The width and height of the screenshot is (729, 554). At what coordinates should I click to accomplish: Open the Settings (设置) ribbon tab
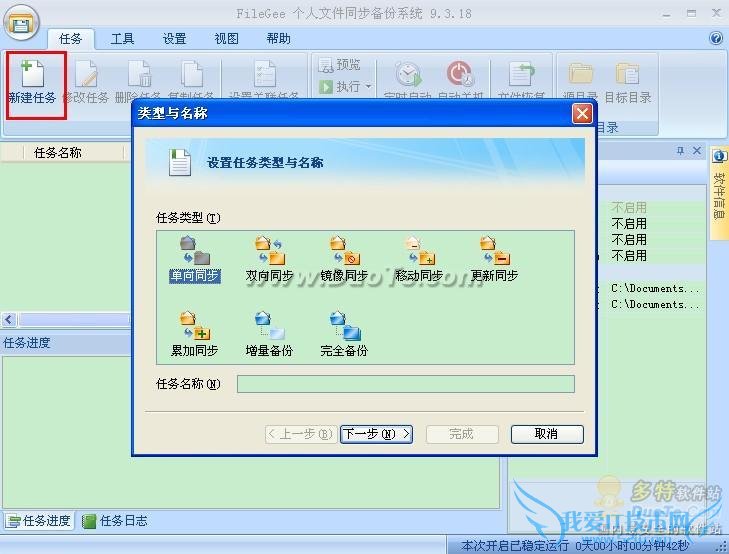[x=174, y=39]
